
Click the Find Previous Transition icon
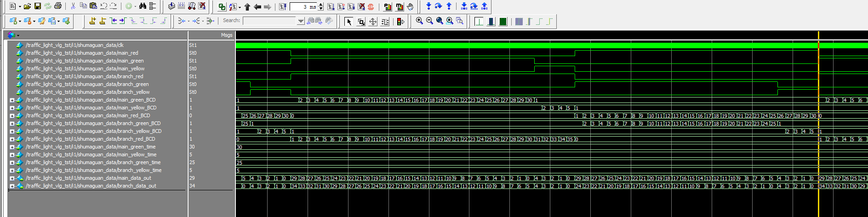pos(114,21)
